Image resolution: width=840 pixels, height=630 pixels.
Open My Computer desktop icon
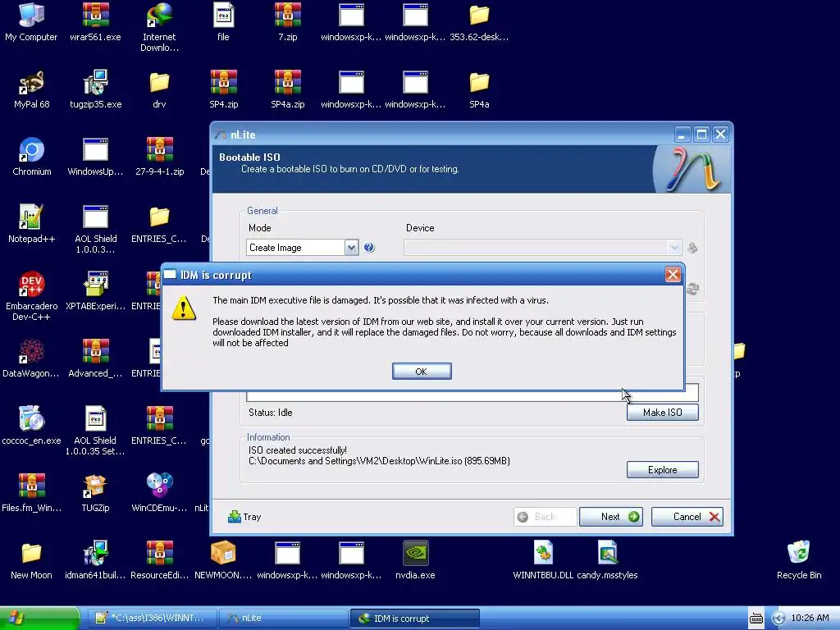pos(31,22)
